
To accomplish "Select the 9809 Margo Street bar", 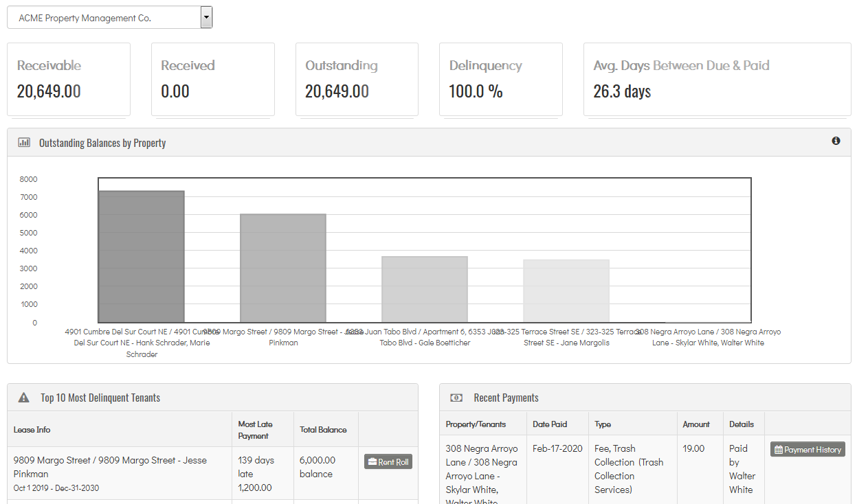I will click(283, 268).
